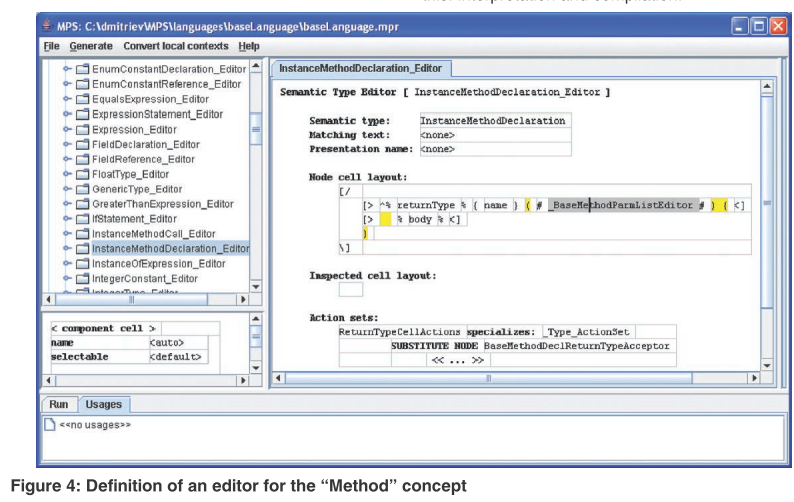Expand the GenericType_Editor tree node
794x502 pixels.
(x=67, y=189)
